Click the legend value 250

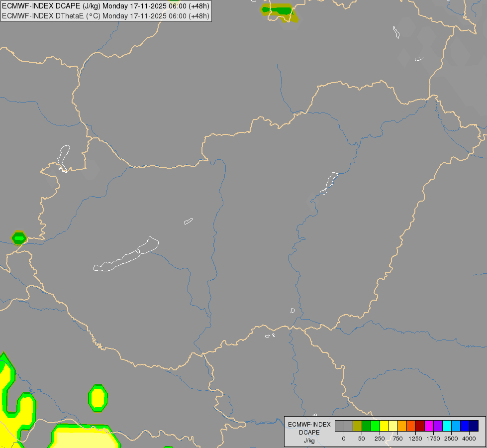point(380,439)
